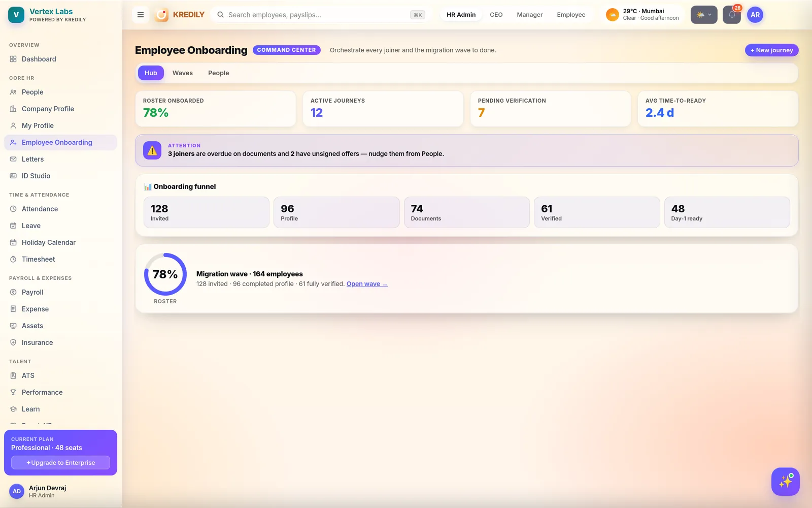Open the Attendance sidebar menu item
Screen dimensions: 812x508
click(x=60, y=209)
